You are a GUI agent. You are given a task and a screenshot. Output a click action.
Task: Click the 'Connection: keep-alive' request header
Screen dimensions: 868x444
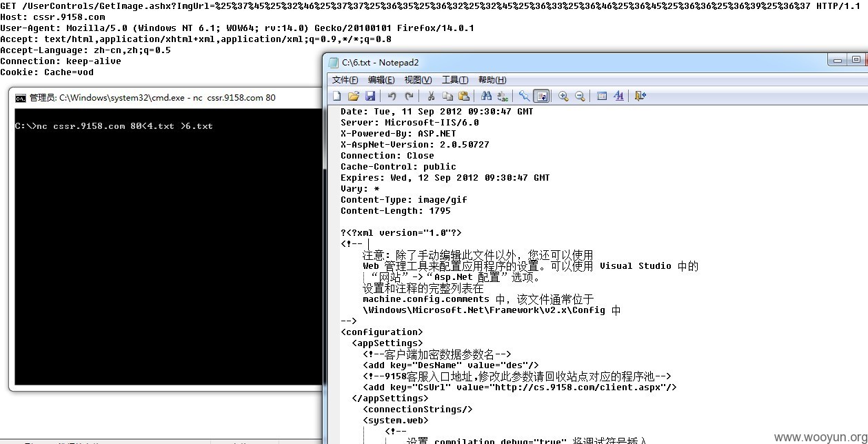61,61
